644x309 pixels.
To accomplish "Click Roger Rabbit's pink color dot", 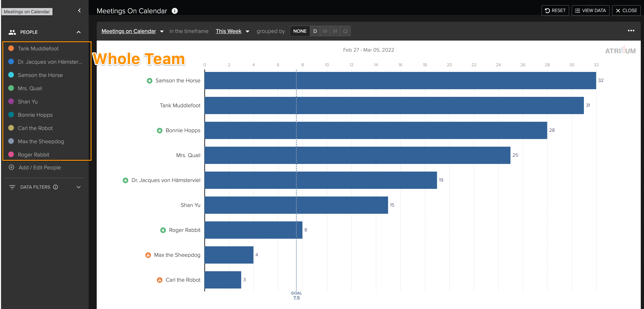I will pyautogui.click(x=11, y=154).
